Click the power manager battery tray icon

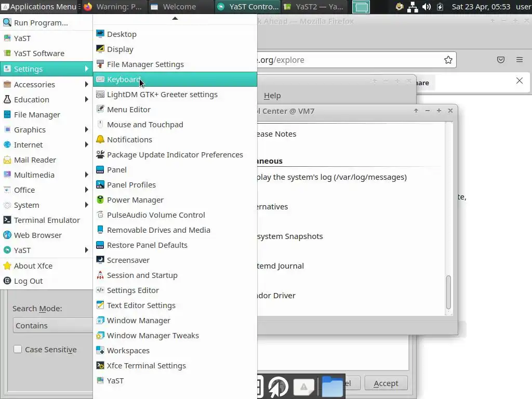pos(440,7)
